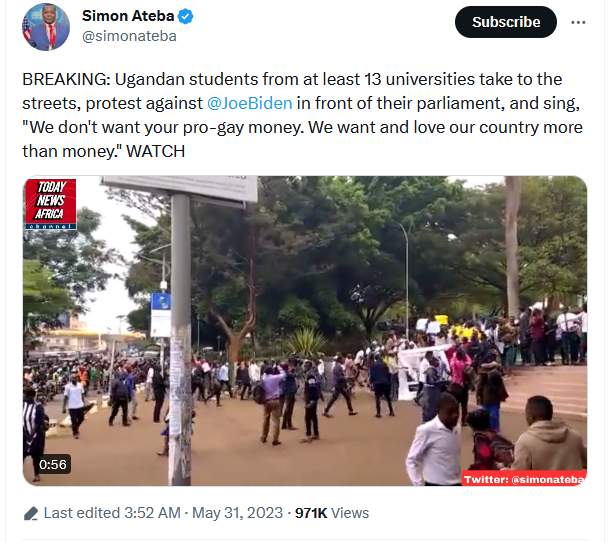Image resolution: width=616 pixels, height=543 pixels.
Task: Open the Last edited 3:52 AM link
Action: [112, 513]
